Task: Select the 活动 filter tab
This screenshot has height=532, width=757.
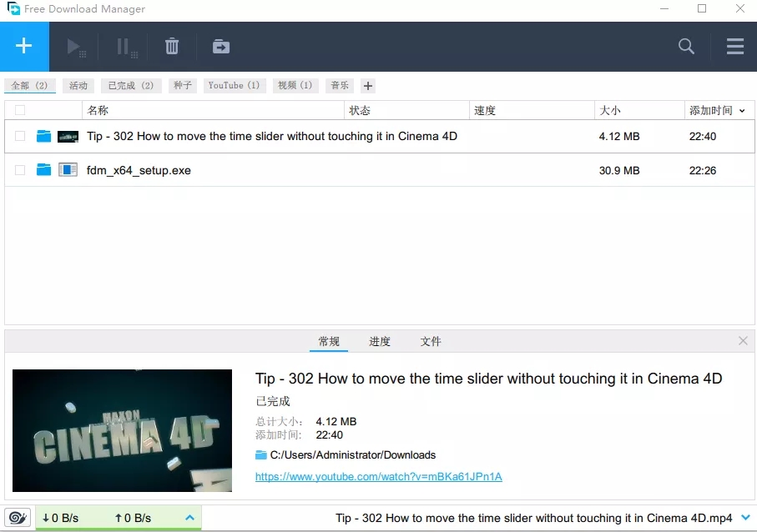Action: (78, 85)
